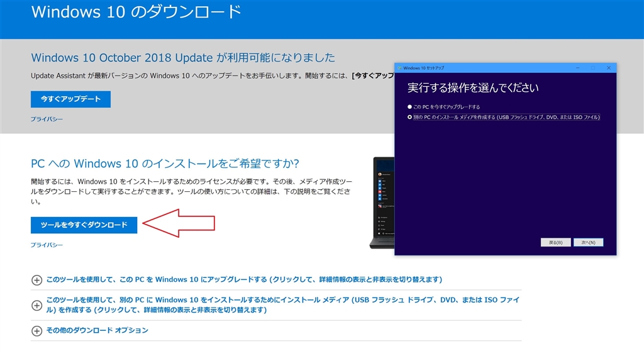This screenshot has height=351, width=644.
Task: Select この PC を今すぐアップグレードする radio option
Action: (x=409, y=107)
